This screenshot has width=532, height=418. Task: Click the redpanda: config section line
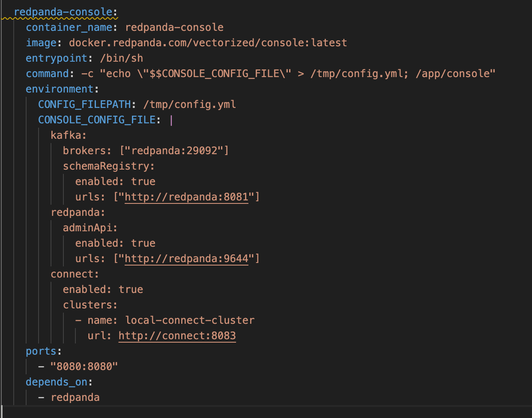coord(78,212)
